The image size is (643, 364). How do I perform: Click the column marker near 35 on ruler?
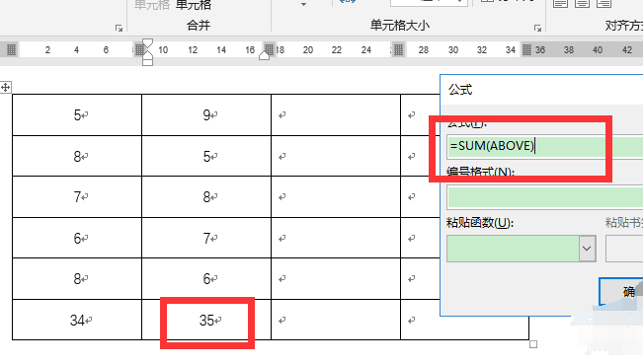(526, 50)
